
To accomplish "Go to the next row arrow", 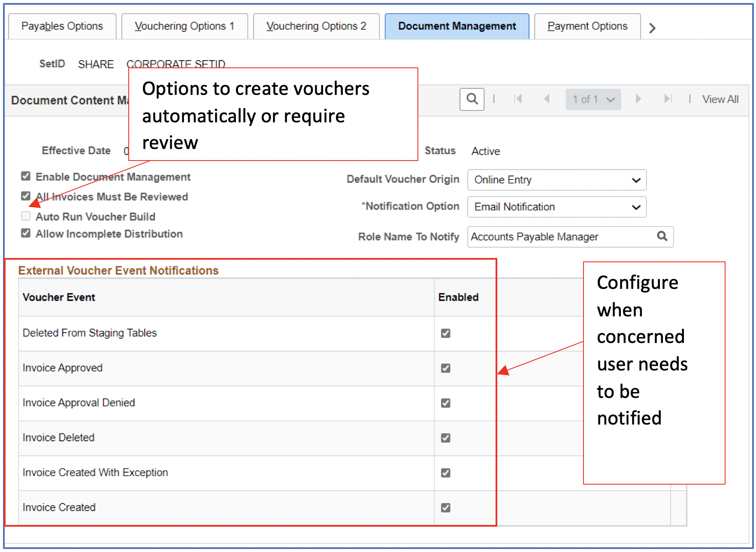I will coord(638,99).
